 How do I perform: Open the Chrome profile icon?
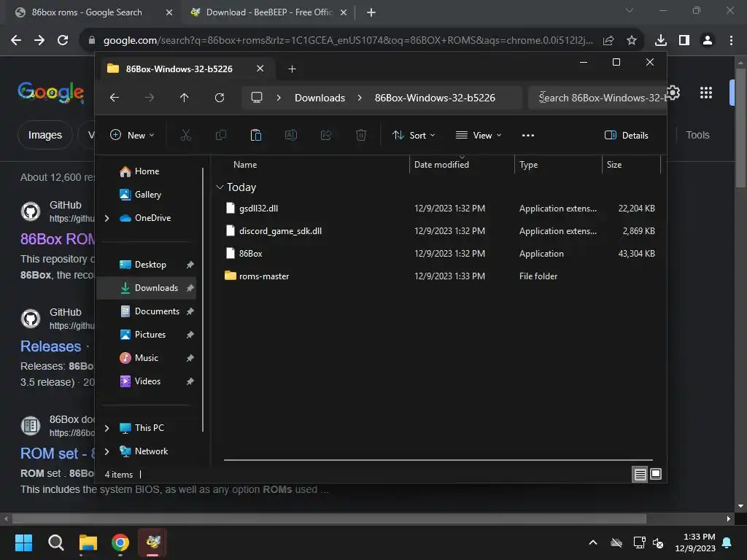(708, 41)
